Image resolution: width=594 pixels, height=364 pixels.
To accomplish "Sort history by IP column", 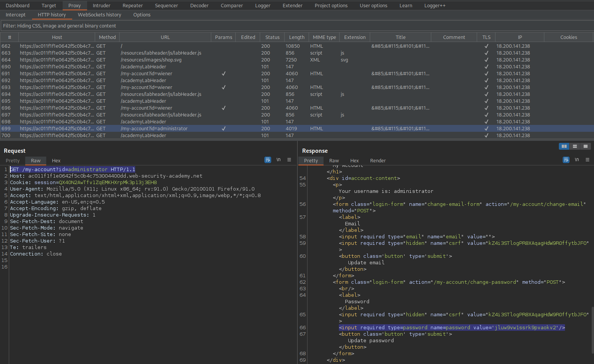I will [520, 37].
